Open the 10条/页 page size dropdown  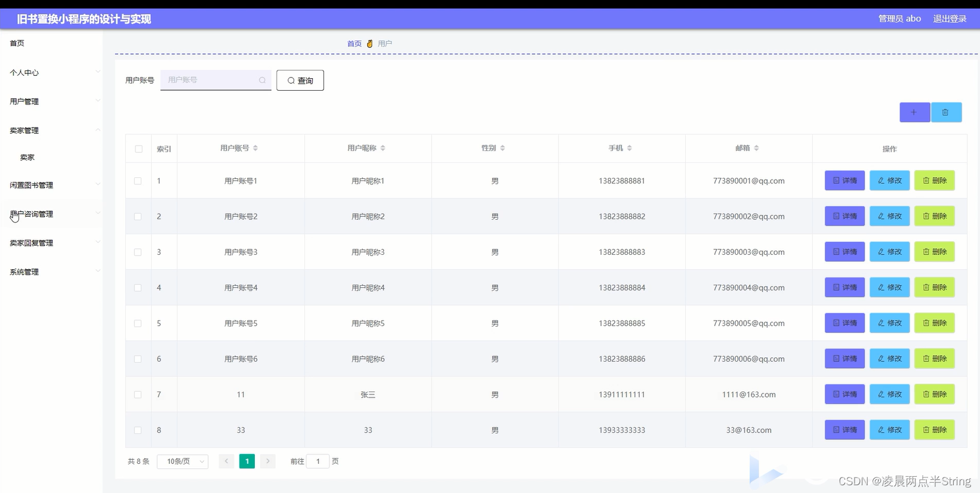183,461
